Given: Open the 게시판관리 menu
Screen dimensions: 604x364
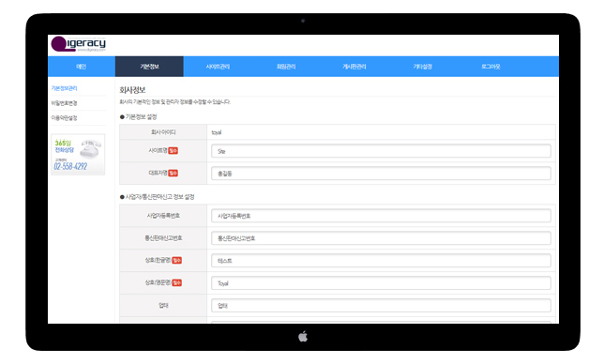Looking at the screenshot, I should [354, 67].
